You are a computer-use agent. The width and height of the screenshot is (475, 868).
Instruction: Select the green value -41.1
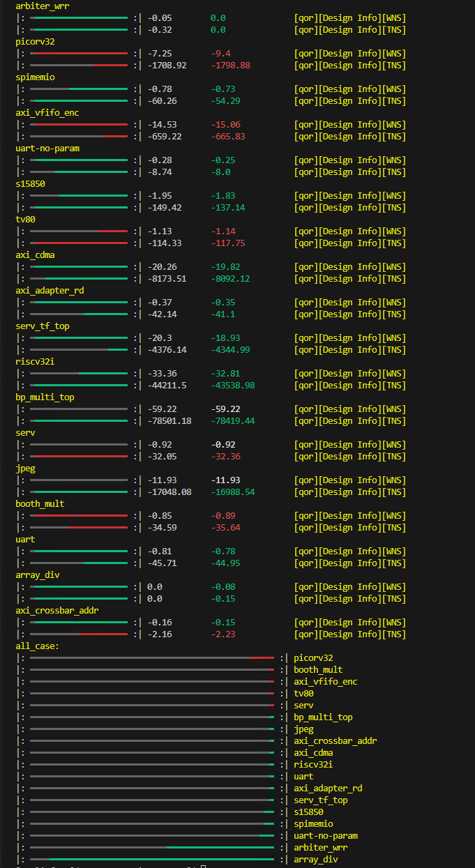[x=223, y=314]
